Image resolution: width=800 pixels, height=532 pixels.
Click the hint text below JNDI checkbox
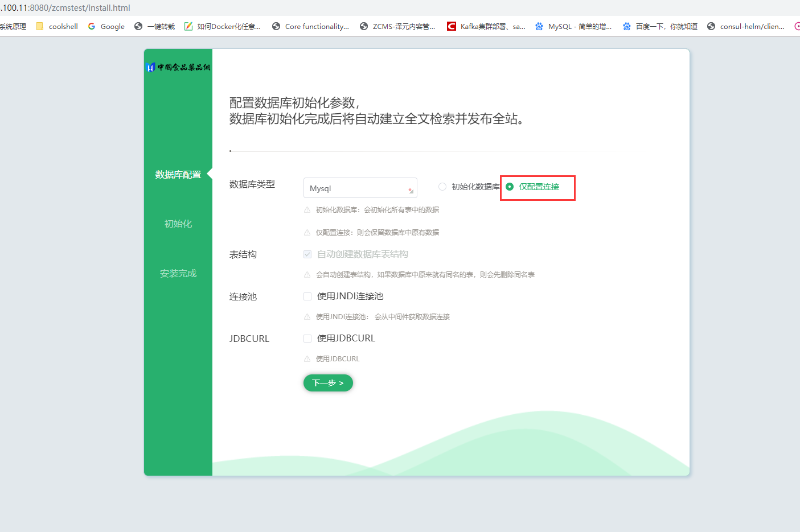[x=383, y=317]
